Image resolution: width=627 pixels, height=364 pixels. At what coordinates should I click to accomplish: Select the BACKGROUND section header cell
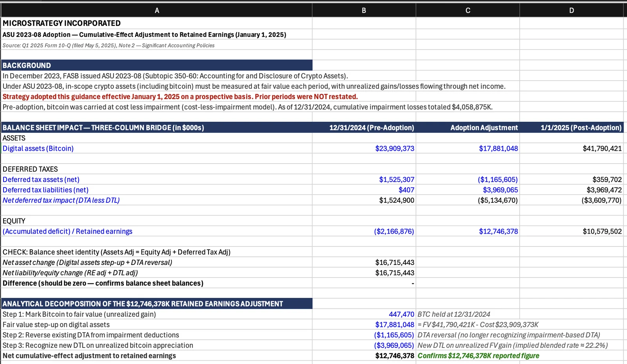coord(157,65)
